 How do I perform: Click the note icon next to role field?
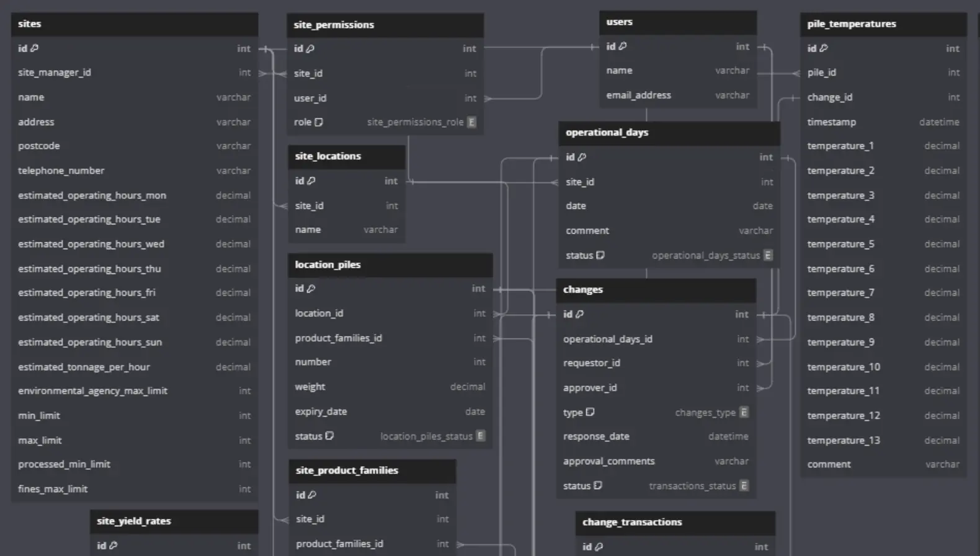tap(319, 122)
